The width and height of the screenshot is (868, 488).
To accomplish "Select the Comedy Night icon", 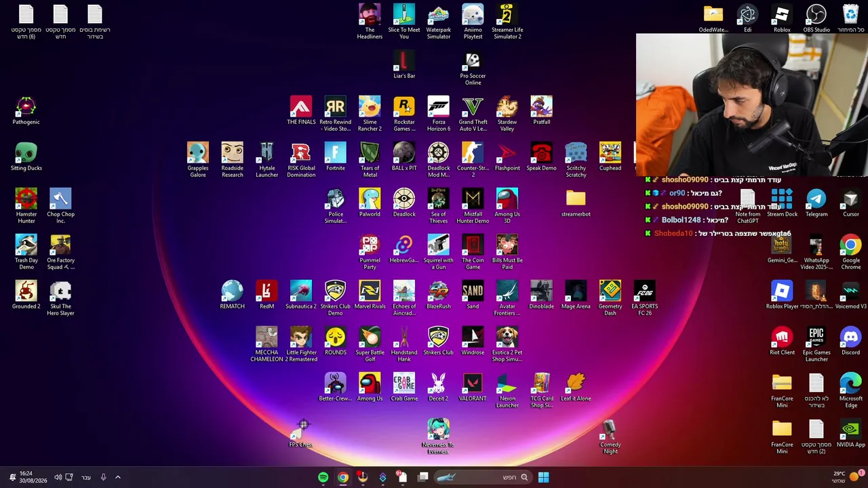I will (610, 436).
